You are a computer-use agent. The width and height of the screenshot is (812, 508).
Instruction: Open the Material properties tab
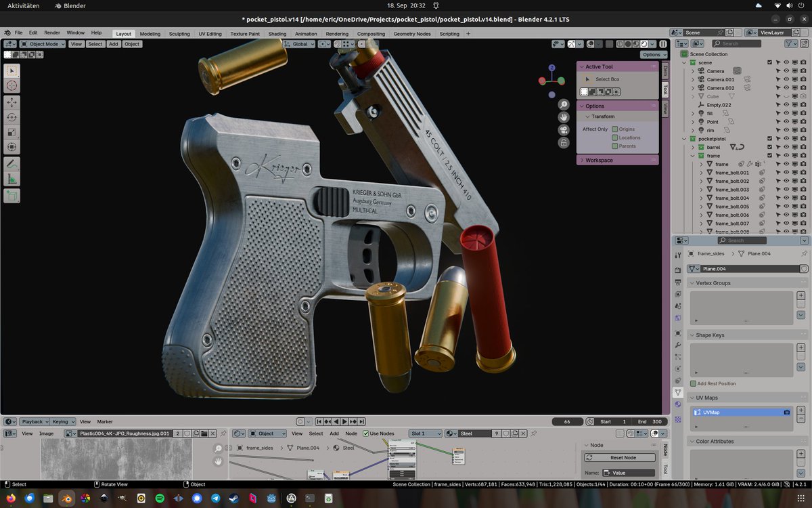pos(678,404)
